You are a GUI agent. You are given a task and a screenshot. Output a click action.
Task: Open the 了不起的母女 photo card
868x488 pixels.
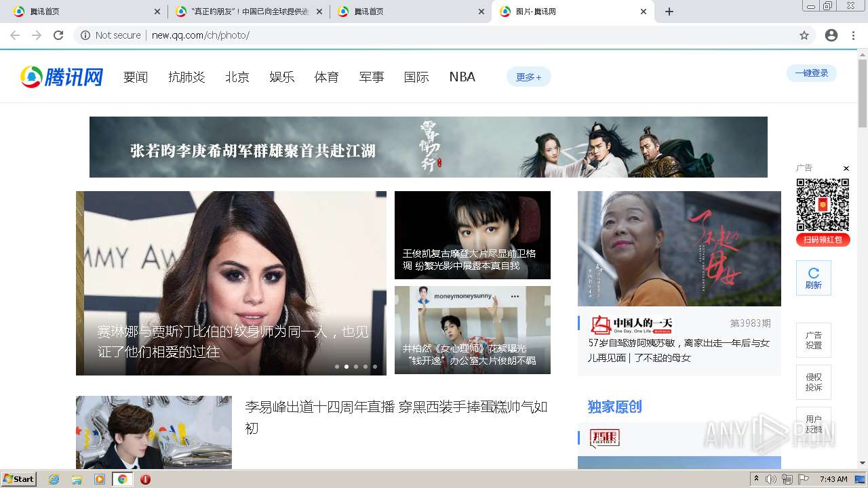(x=679, y=249)
